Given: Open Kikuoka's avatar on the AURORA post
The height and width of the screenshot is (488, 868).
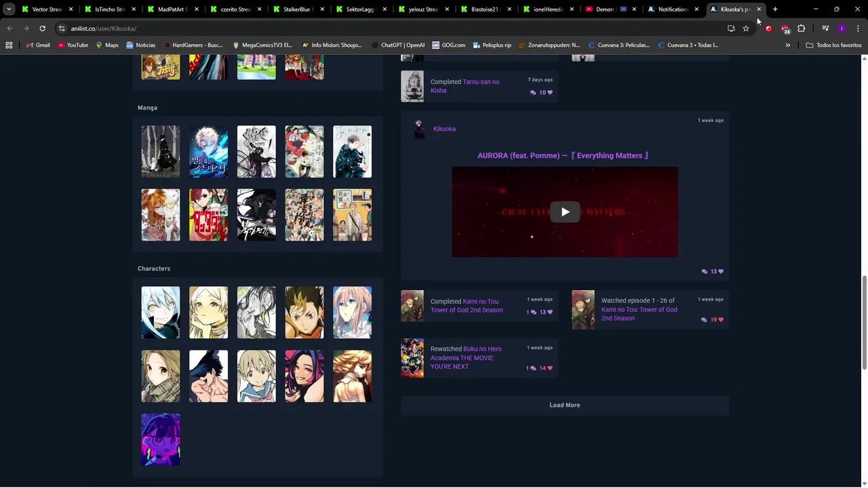Looking at the screenshot, I should 419,129.
